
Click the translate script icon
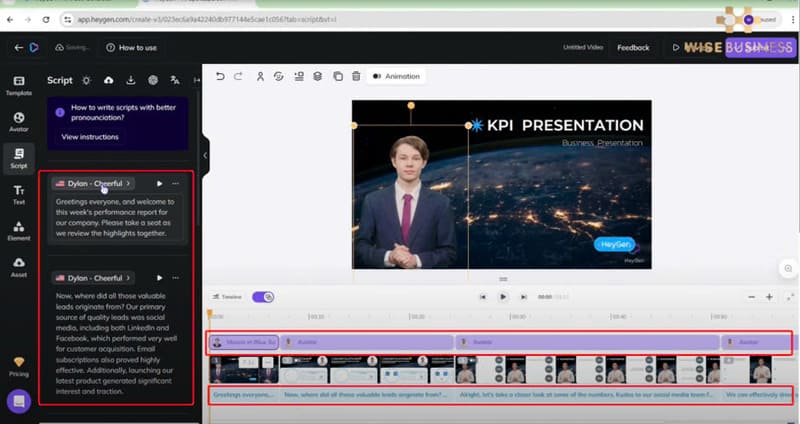pyautogui.click(x=175, y=80)
